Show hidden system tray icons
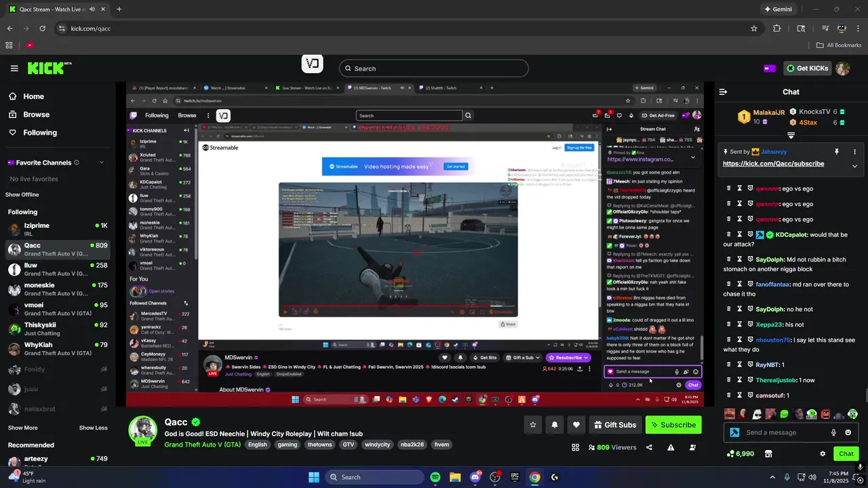 click(772, 477)
